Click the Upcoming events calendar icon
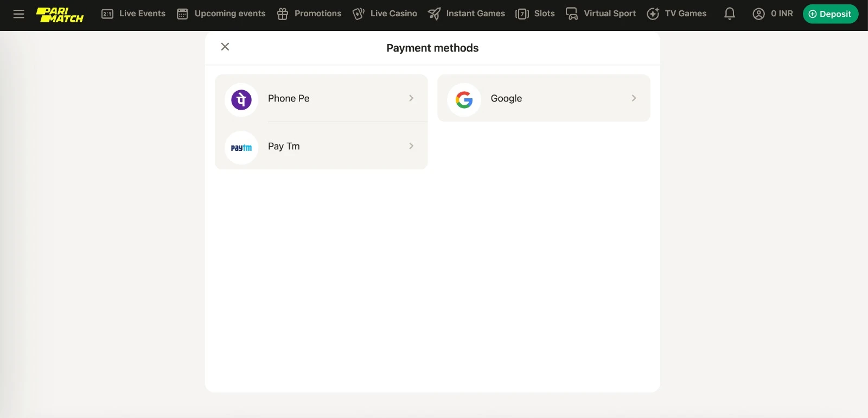Viewport: 868px width, 418px height. (x=182, y=14)
